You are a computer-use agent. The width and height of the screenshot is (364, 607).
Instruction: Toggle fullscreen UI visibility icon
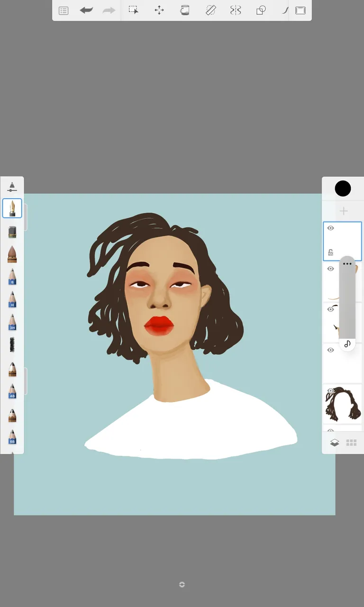pos(300,10)
